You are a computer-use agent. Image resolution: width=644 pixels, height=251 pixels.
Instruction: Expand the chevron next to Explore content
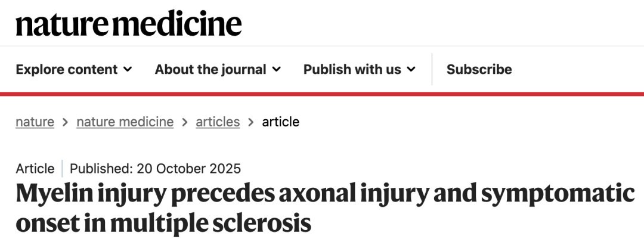(128, 70)
